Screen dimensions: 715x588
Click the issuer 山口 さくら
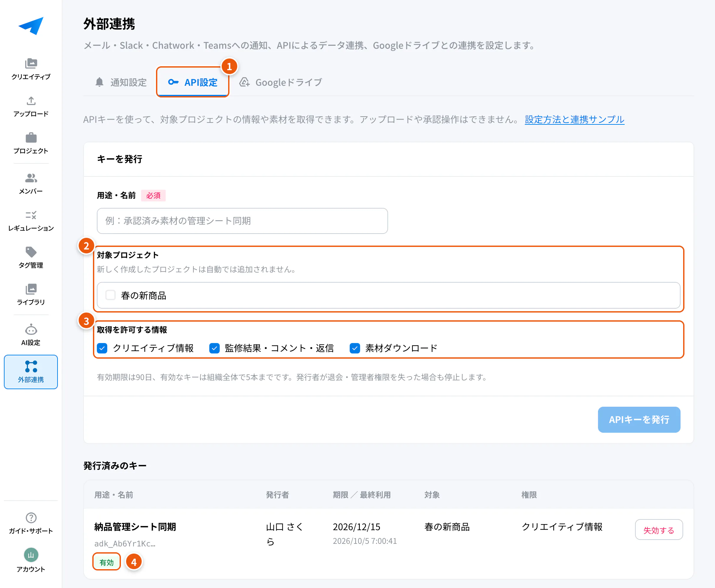285,534
